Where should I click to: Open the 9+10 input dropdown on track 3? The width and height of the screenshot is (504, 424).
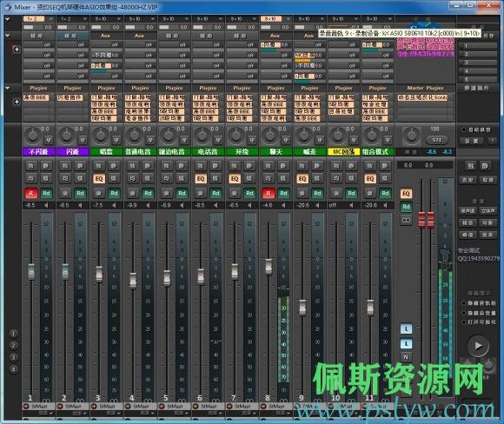tap(106, 19)
